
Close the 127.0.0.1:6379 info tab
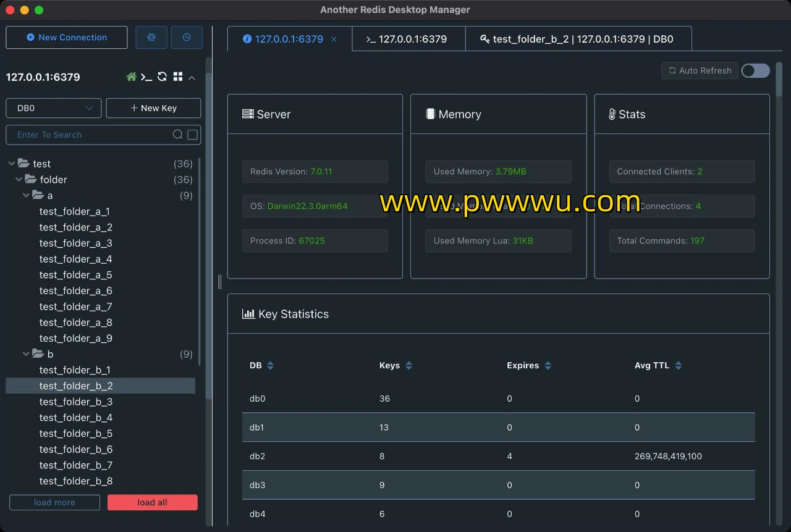(x=334, y=39)
